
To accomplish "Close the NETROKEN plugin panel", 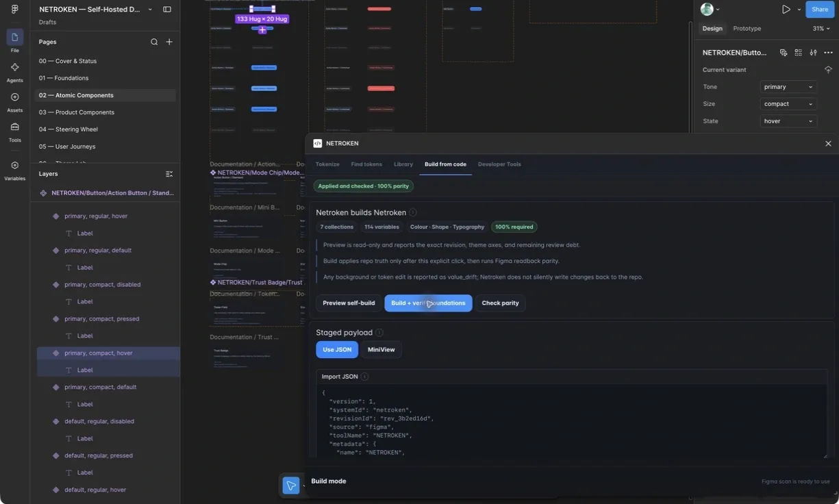I will (x=828, y=144).
